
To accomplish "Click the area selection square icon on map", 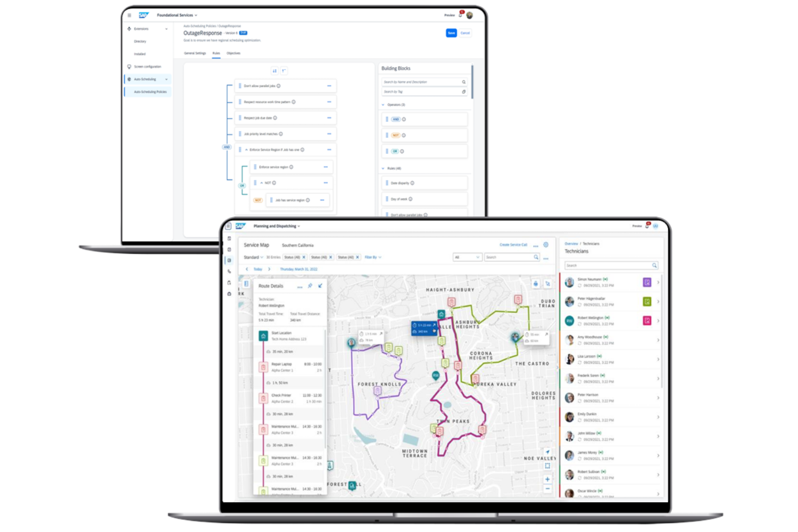I will click(x=547, y=465).
